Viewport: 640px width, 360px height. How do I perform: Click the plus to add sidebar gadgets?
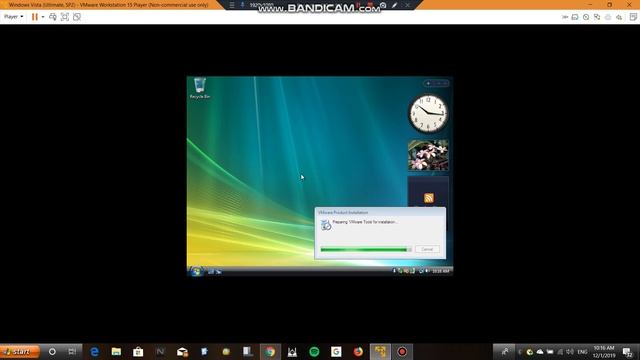(428, 83)
